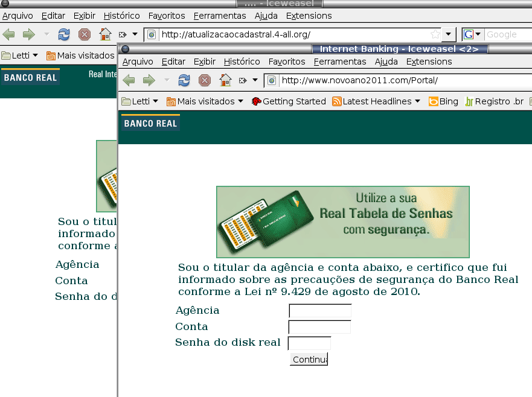
Task: Click bookmark-toolbar overflow icon in front window
Action: click(530, 101)
